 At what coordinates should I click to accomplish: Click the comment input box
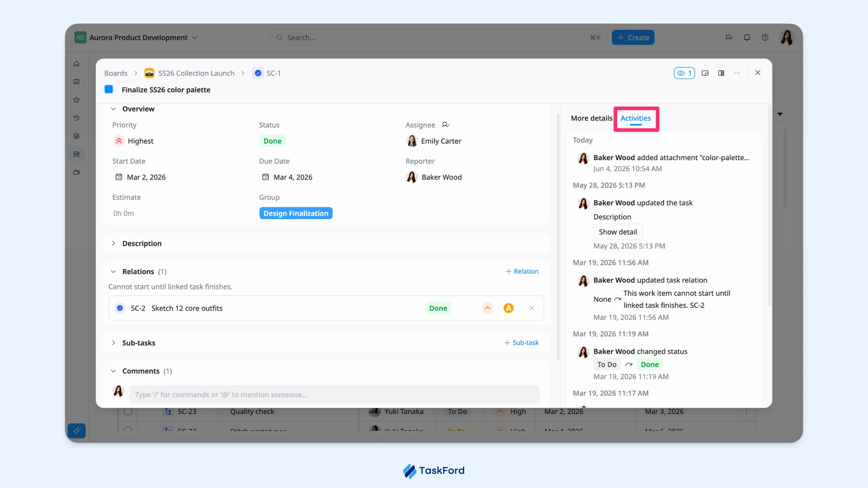(x=334, y=394)
